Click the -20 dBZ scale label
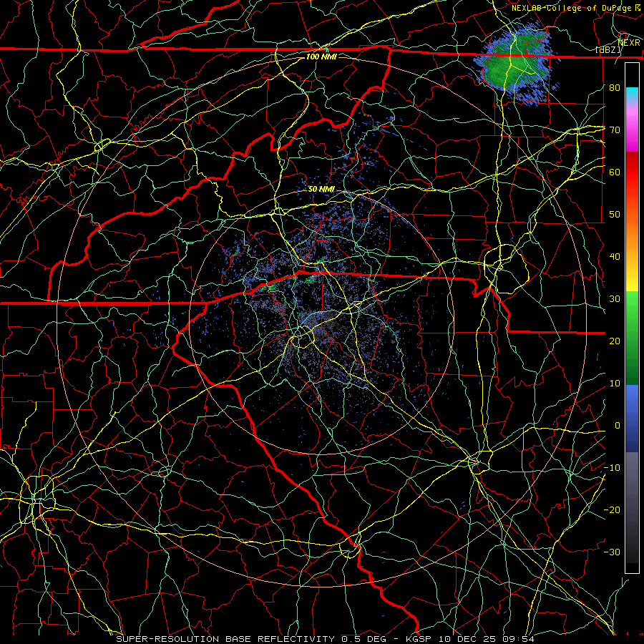Image resolution: width=644 pixels, height=644 pixels. point(612,510)
